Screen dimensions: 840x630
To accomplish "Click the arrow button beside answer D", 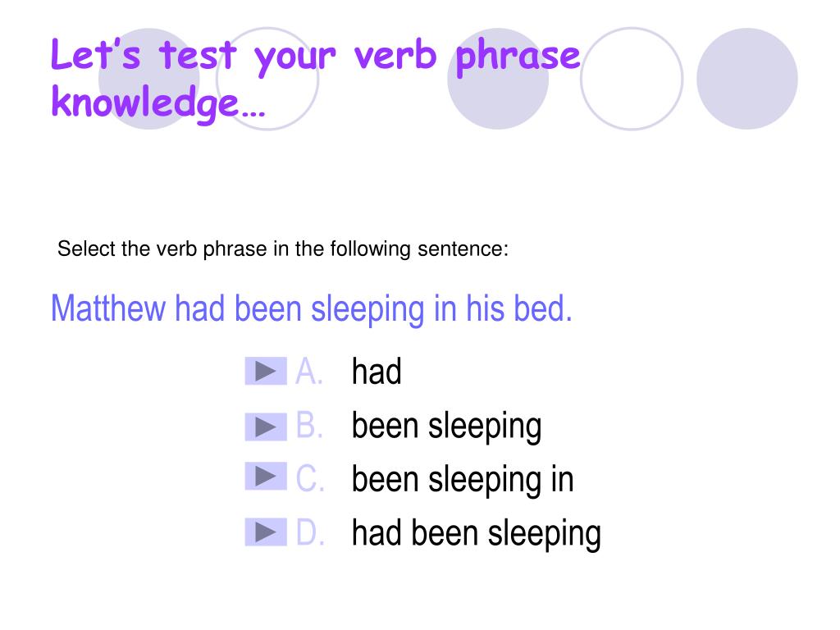I will (x=266, y=532).
